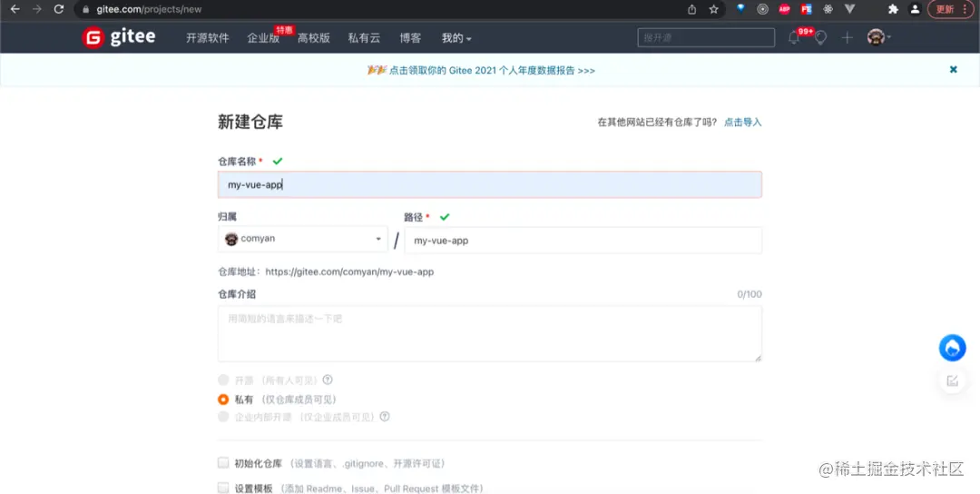Click the floating feedback edit icon
This screenshot has width=980, height=494.
coord(953,380)
